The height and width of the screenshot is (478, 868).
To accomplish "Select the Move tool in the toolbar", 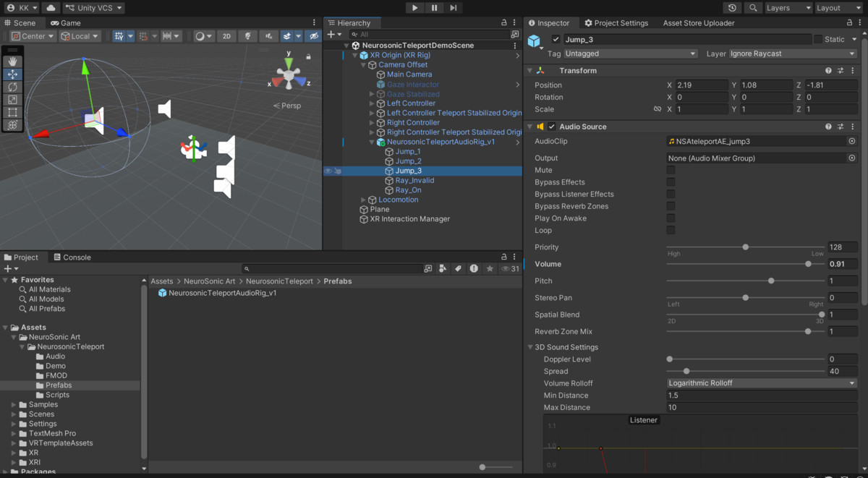I will coord(13,74).
